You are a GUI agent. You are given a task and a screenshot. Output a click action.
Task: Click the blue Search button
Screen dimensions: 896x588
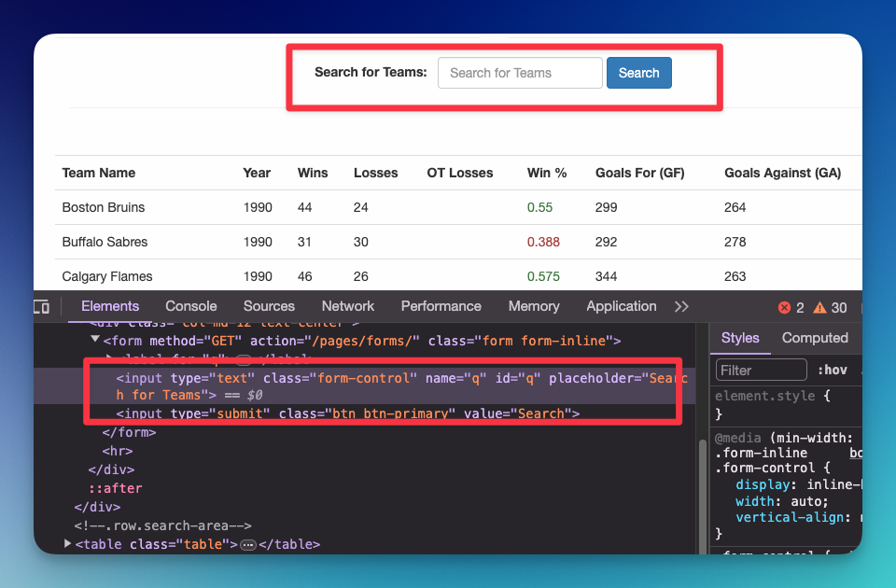point(638,73)
